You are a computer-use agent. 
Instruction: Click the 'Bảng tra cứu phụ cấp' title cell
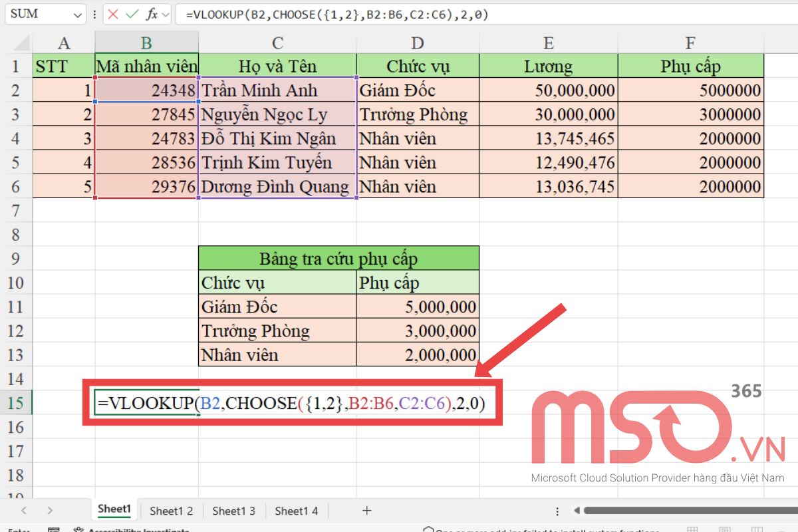[338, 258]
